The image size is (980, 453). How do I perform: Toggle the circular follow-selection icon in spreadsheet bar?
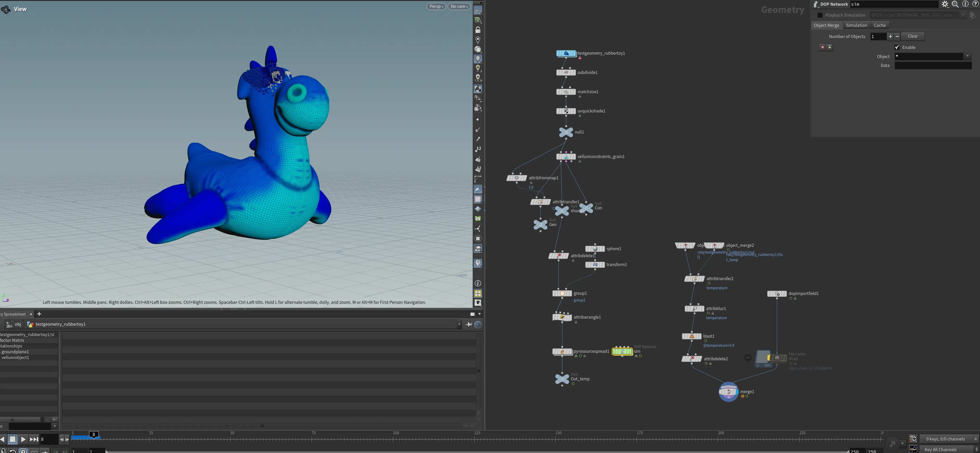click(478, 325)
